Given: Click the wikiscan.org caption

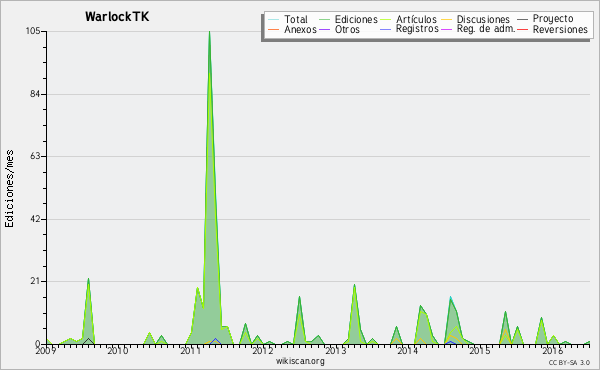Looking at the screenshot, I should (x=300, y=361).
